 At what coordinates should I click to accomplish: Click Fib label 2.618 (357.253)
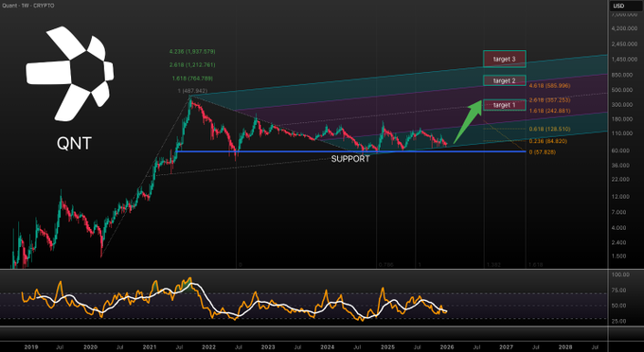click(549, 100)
